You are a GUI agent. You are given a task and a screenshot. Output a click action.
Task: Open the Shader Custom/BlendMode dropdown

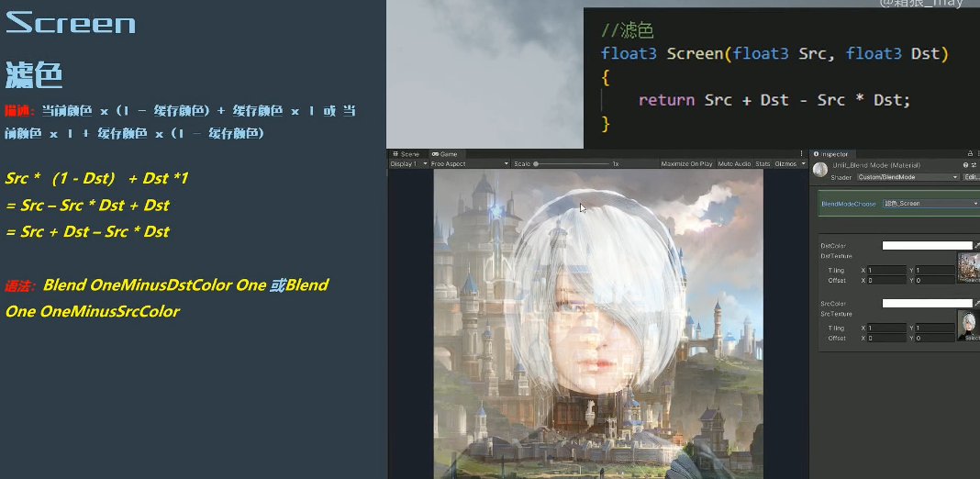click(x=908, y=178)
